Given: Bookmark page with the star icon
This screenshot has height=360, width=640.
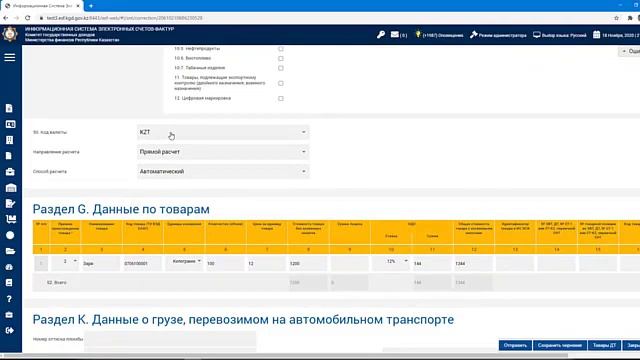Looking at the screenshot, I should pyautogui.click(x=616, y=18).
